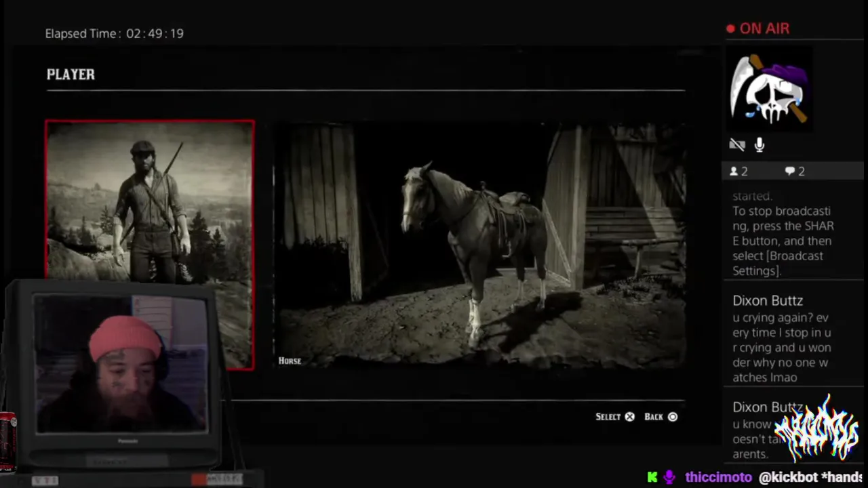Click purple microphone icon in ticker
The height and width of the screenshot is (488, 868).
[x=669, y=477]
